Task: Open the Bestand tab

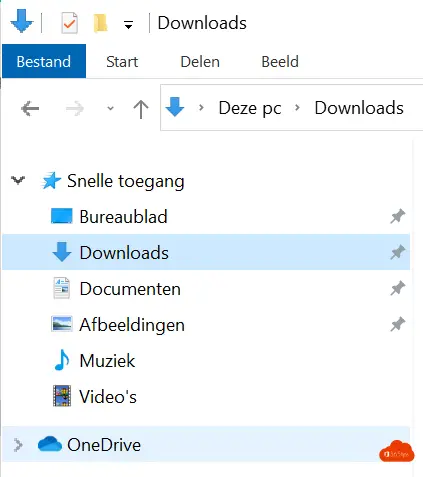Action: pyautogui.click(x=44, y=62)
